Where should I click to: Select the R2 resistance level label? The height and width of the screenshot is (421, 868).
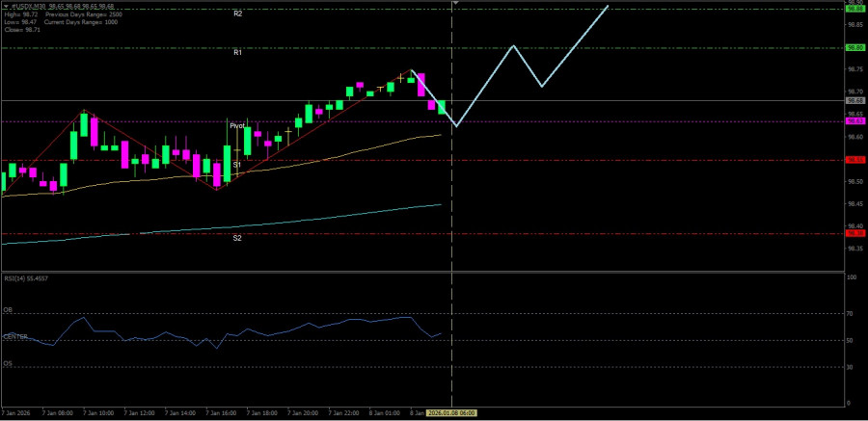tap(237, 14)
